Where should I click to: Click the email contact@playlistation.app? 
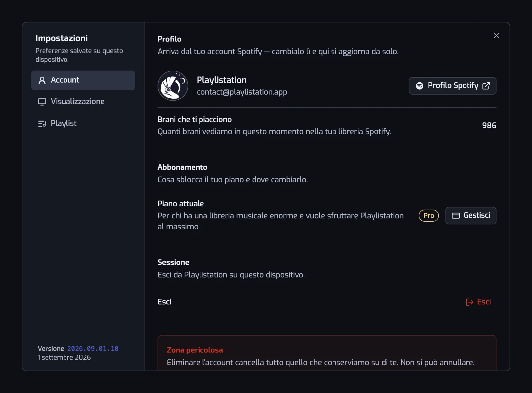click(x=242, y=92)
